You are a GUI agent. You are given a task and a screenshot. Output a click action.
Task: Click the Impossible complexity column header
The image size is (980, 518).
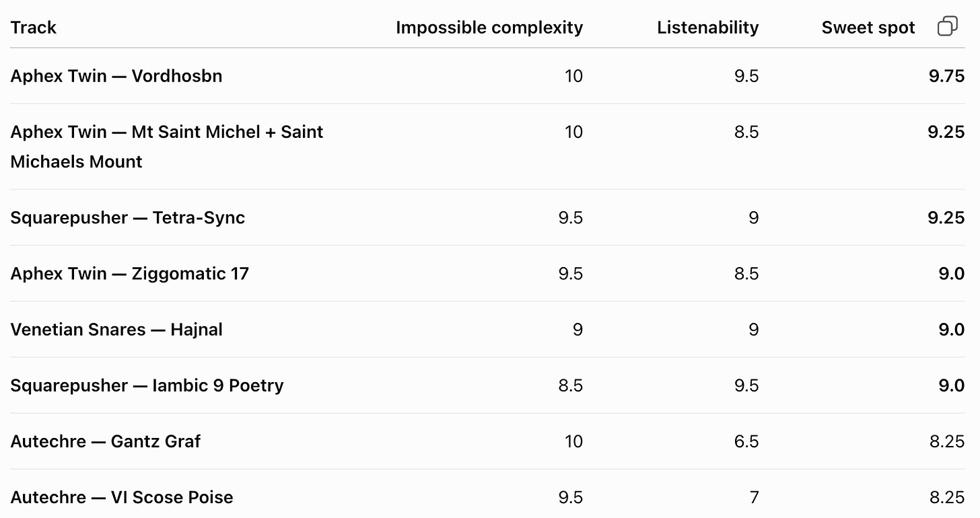click(x=489, y=28)
